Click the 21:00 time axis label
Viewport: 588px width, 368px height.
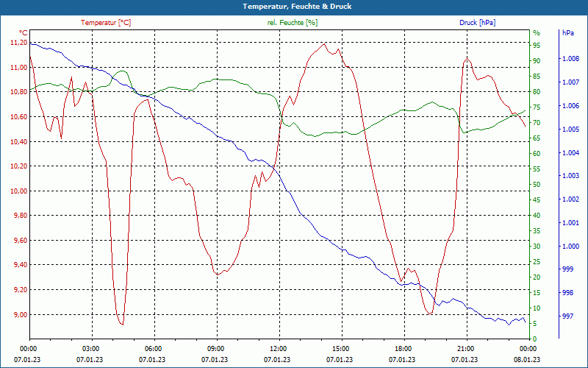click(465, 348)
